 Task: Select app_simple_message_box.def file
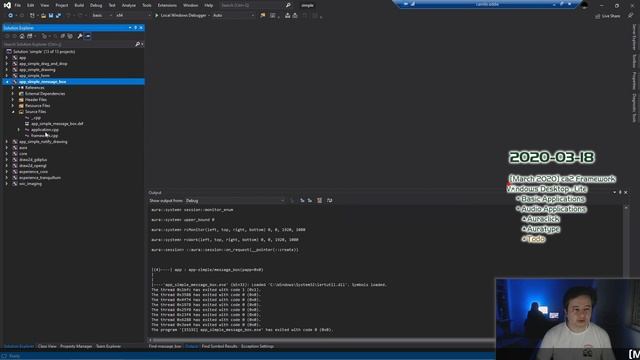(57, 124)
